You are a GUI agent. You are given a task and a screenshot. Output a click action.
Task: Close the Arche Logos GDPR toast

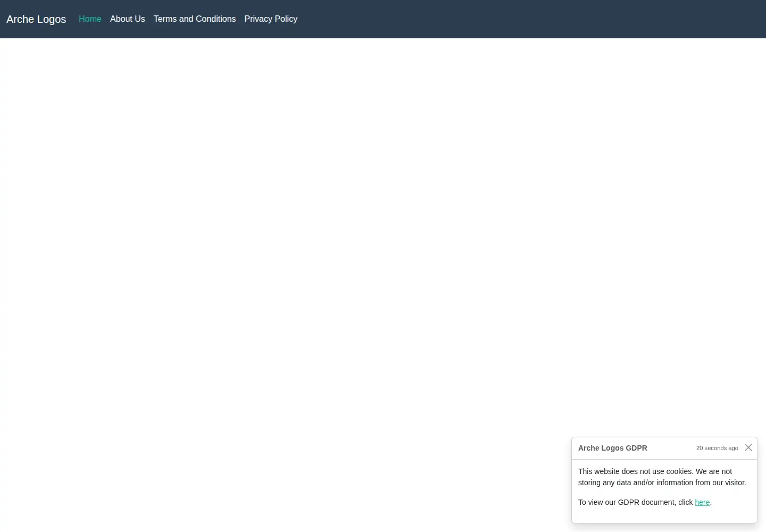[748, 447]
